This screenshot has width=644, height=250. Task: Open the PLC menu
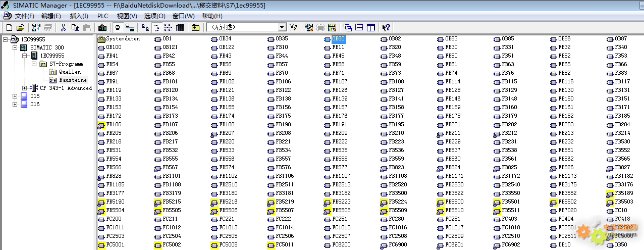(102, 16)
